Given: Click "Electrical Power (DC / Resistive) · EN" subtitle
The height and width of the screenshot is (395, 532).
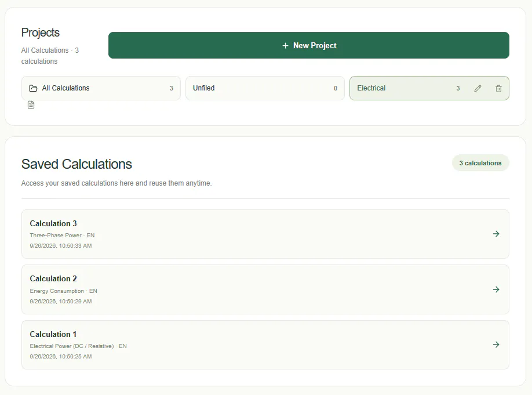Looking at the screenshot, I should [x=78, y=346].
